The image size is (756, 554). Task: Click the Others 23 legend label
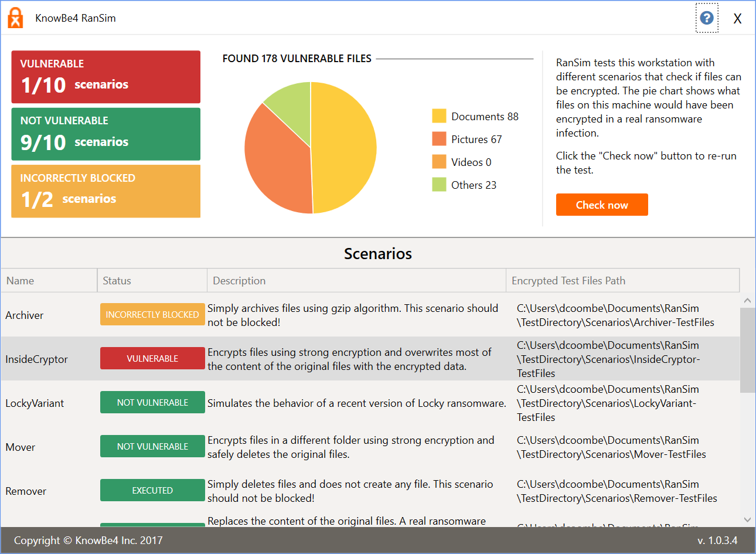tap(474, 185)
